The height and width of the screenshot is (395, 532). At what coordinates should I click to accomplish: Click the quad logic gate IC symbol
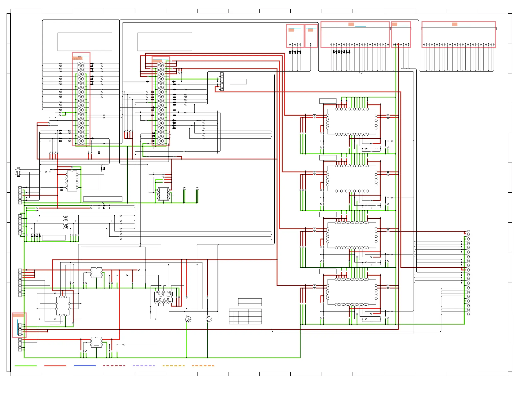(163, 297)
